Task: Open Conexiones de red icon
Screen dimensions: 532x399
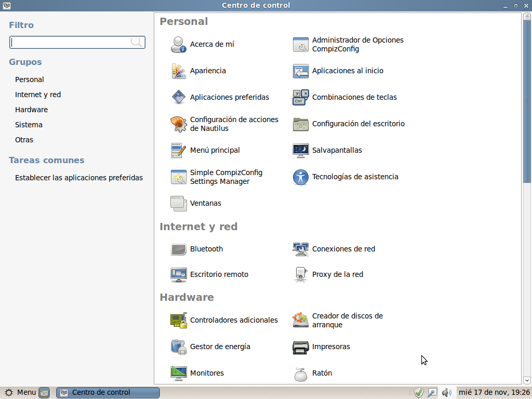Action: pyautogui.click(x=301, y=249)
